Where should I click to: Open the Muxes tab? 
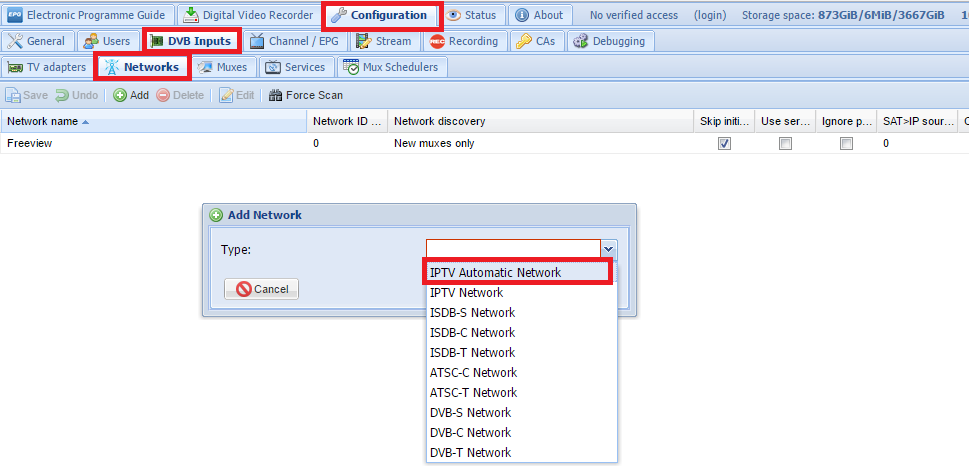point(222,67)
